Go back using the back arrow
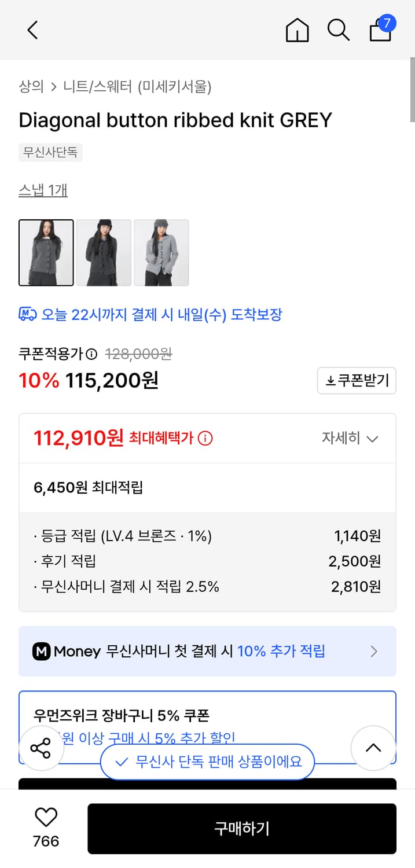Screen dimensions: 415x868 coord(32,30)
